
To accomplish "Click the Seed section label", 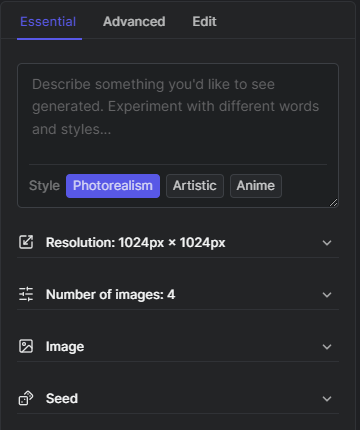I will pyautogui.click(x=62, y=398).
